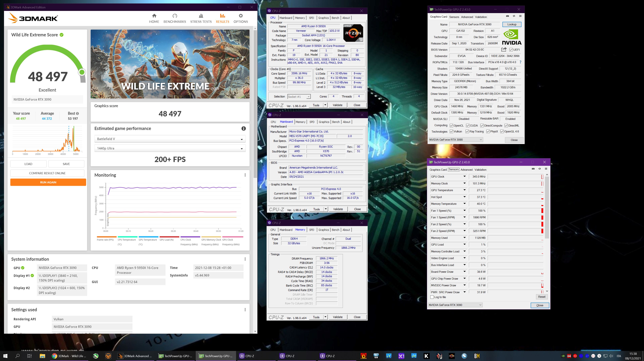Open the Board Power Draw sensor dropdown
644x361 pixels.
[465, 272]
